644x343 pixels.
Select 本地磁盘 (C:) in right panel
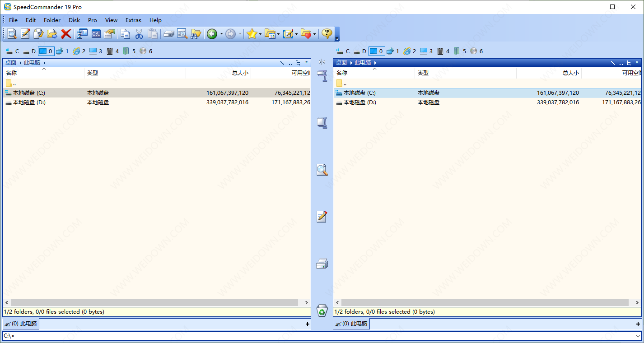(487, 93)
